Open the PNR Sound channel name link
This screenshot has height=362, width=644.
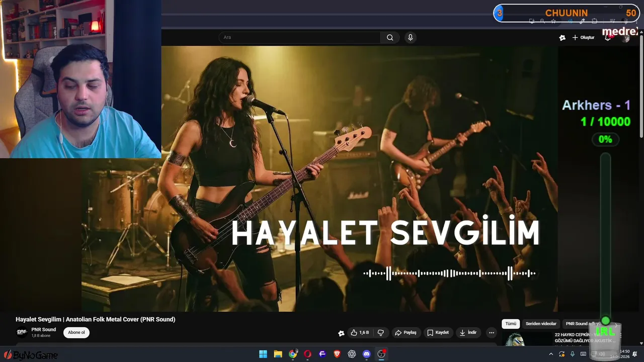[x=44, y=329]
